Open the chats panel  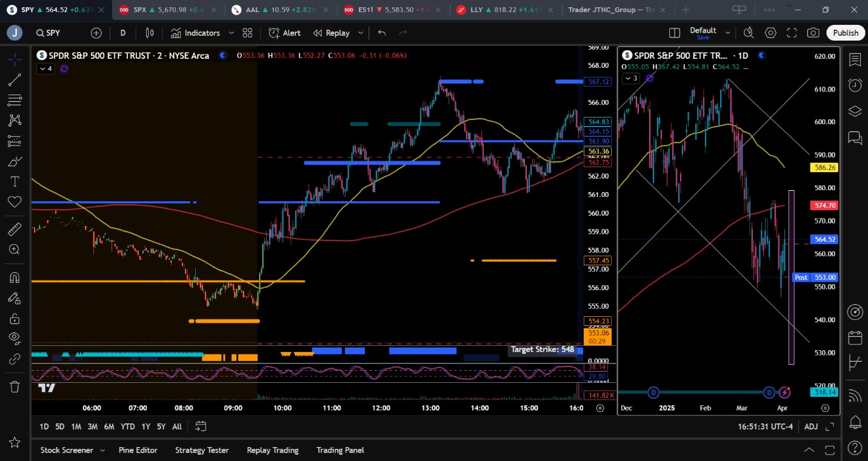(x=855, y=138)
